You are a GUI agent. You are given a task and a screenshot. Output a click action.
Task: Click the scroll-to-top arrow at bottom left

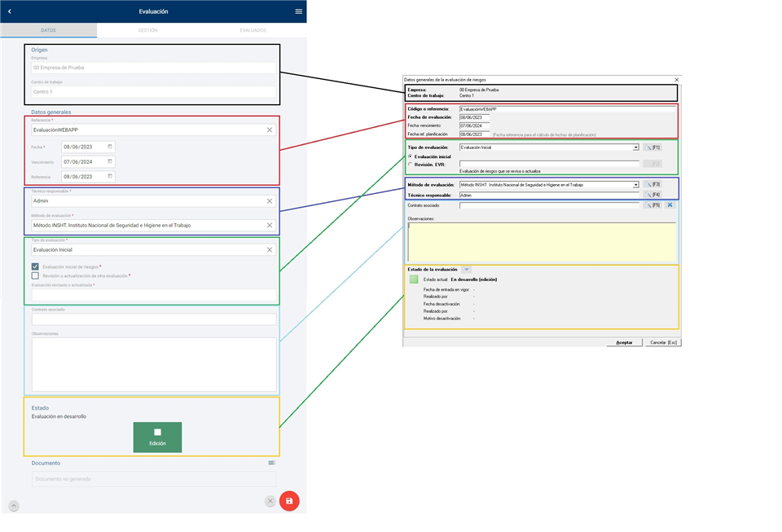pyautogui.click(x=14, y=506)
